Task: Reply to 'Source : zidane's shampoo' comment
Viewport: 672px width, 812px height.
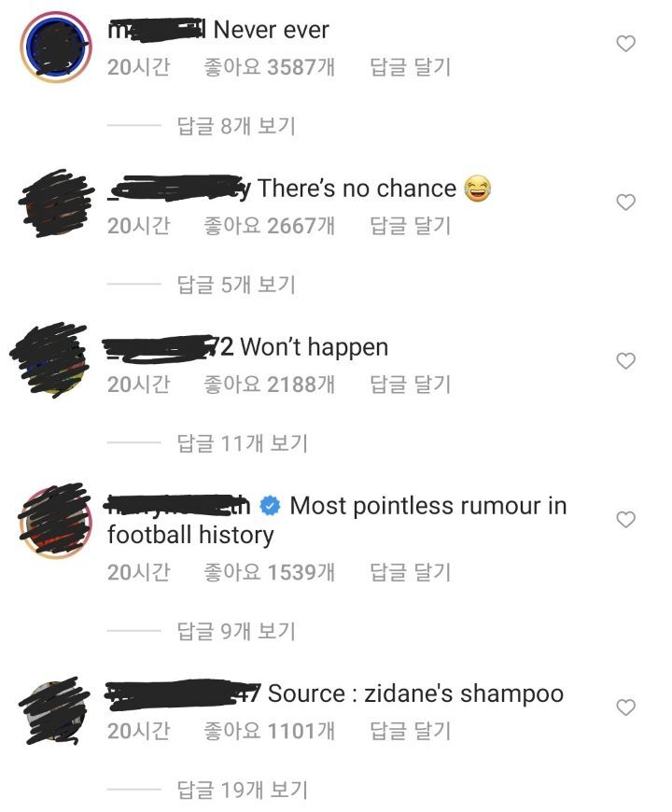Action: coord(410,731)
